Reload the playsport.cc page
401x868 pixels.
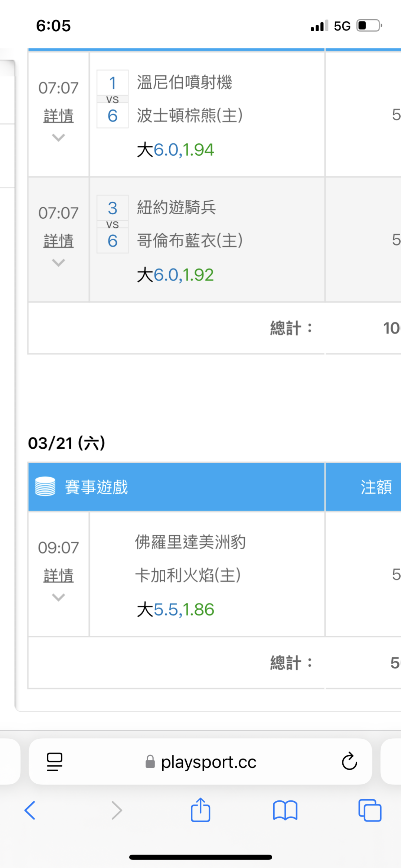(349, 762)
